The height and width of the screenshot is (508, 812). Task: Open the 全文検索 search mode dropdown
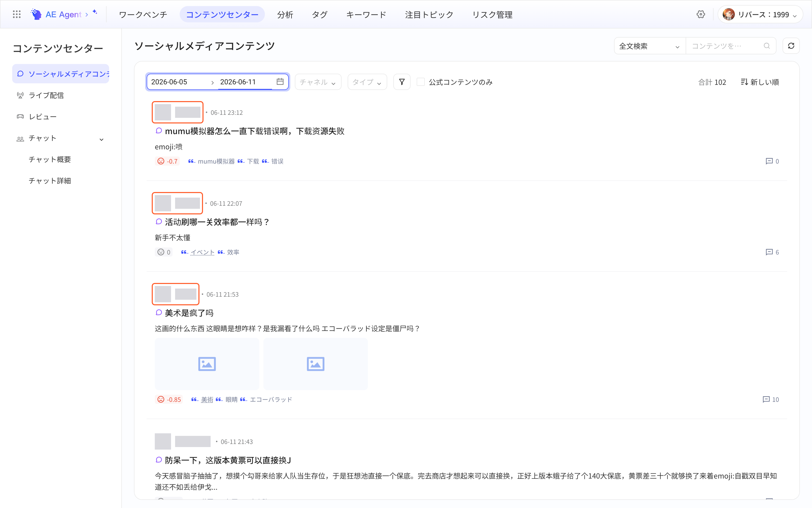(650, 46)
